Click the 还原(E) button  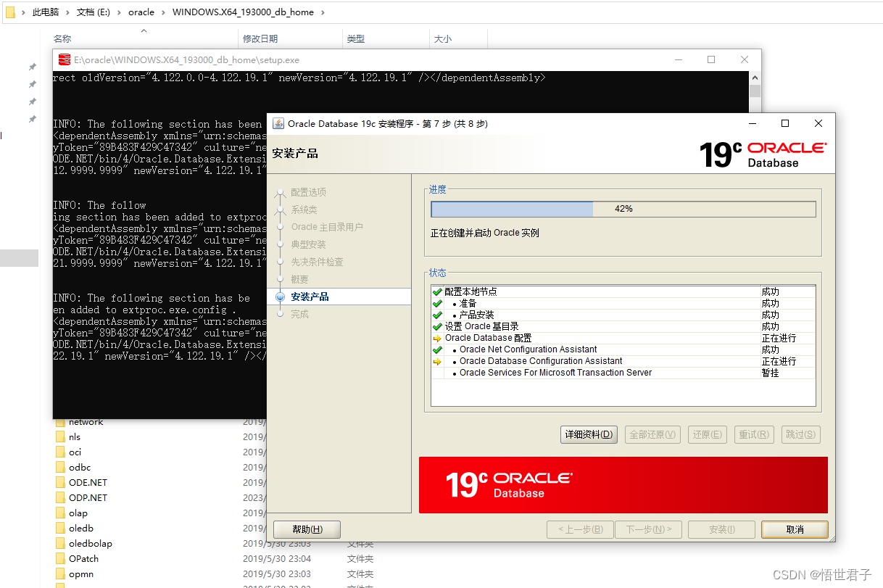click(706, 434)
